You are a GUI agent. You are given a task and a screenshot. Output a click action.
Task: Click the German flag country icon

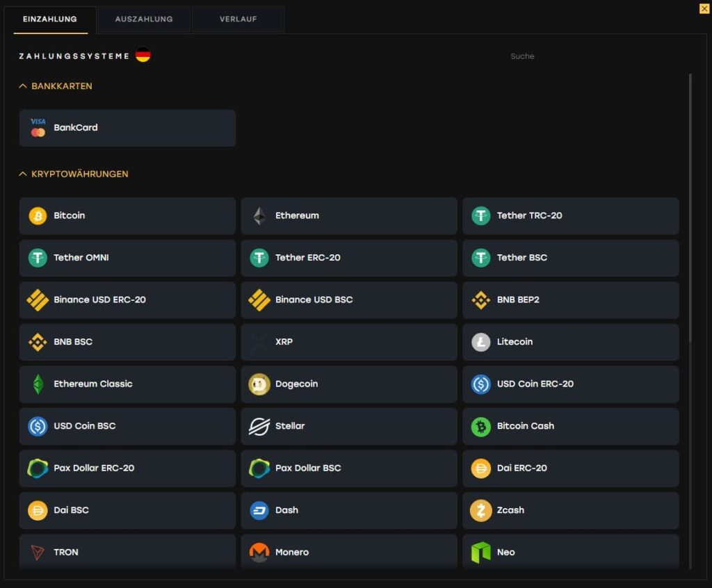pos(143,56)
